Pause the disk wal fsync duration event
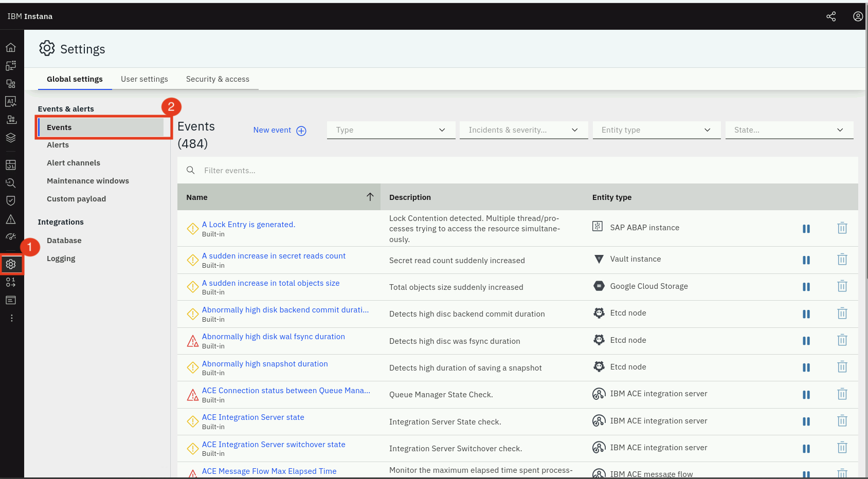The image size is (868, 479). [806, 341]
